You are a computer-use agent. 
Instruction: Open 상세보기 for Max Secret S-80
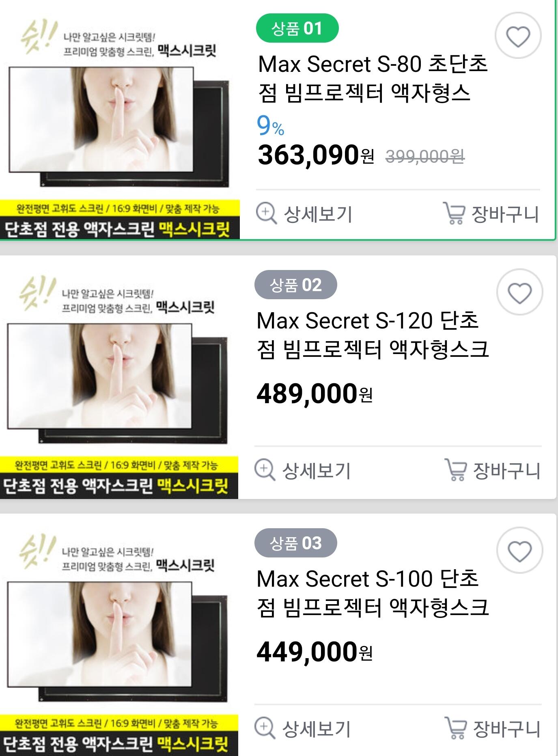pyautogui.click(x=318, y=214)
